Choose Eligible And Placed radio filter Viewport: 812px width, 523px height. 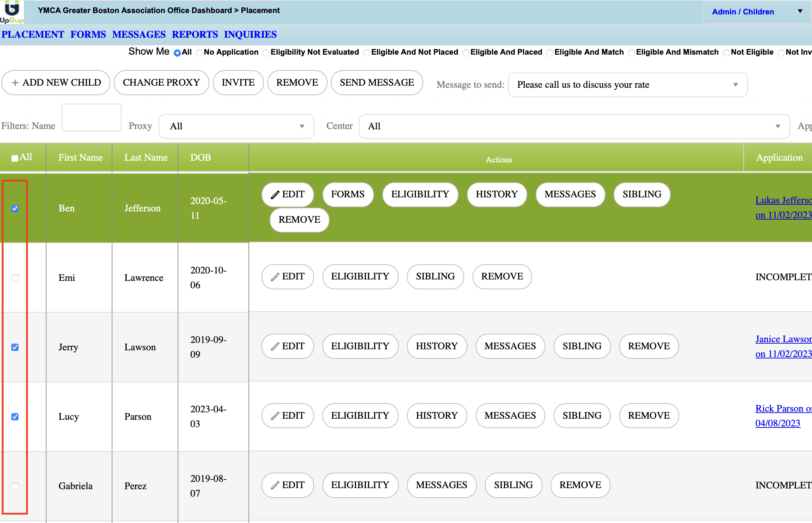(466, 53)
